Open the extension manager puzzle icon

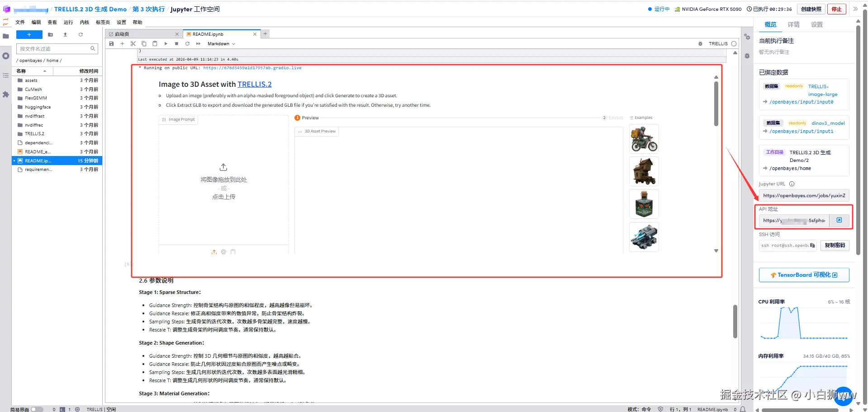click(x=6, y=95)
